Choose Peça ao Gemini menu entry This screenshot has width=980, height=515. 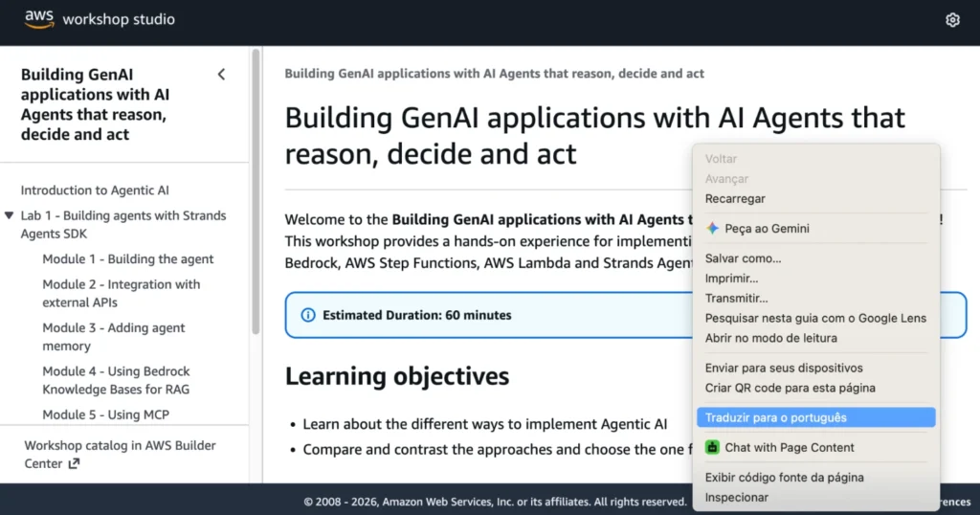pos(815,228)
